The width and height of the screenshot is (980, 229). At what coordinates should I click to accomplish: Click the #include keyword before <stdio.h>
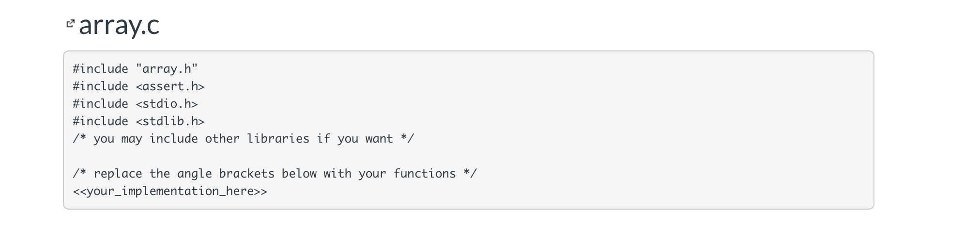[100, 104]
